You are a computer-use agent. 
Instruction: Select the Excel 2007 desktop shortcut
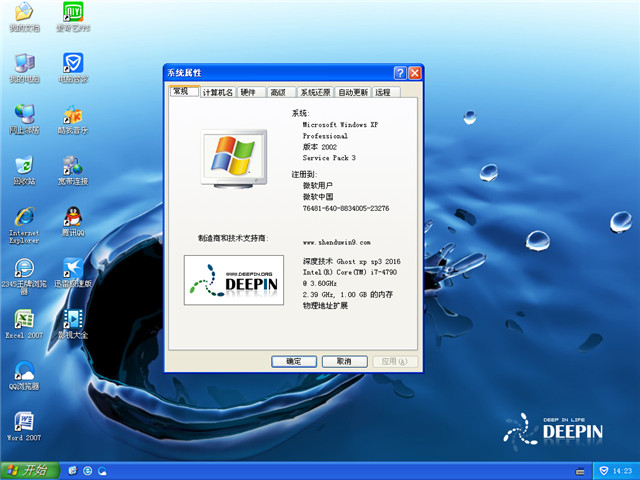click(24, 324)
